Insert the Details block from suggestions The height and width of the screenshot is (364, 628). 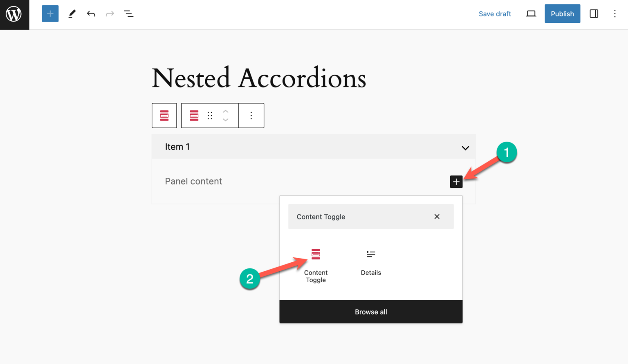click(x=370, y=261)
